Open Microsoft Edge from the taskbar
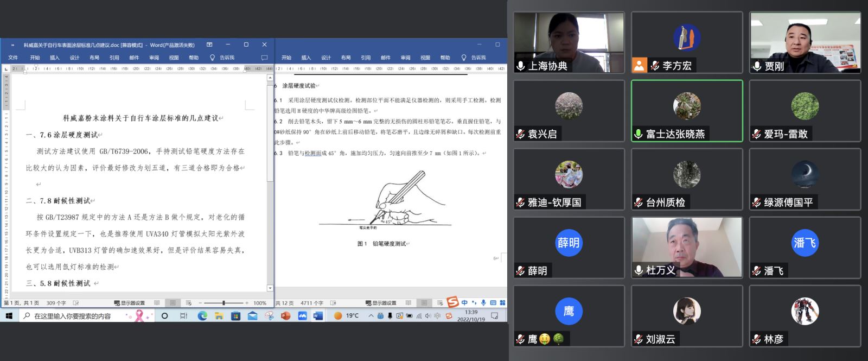The image size is (868, 361). (202, 316)
